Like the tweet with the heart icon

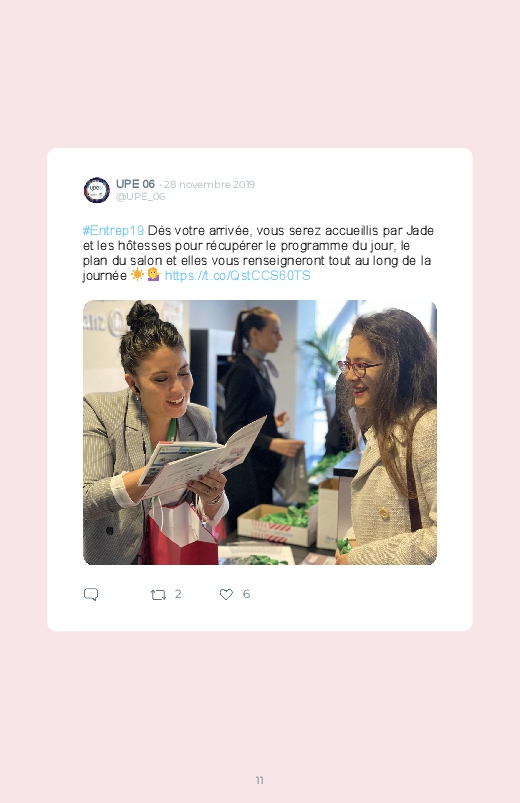coord(226,594)
